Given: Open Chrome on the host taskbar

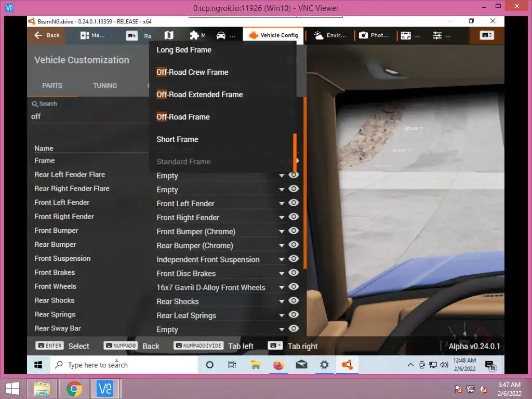Looking at the screenshot, I should tap(74, 389).
